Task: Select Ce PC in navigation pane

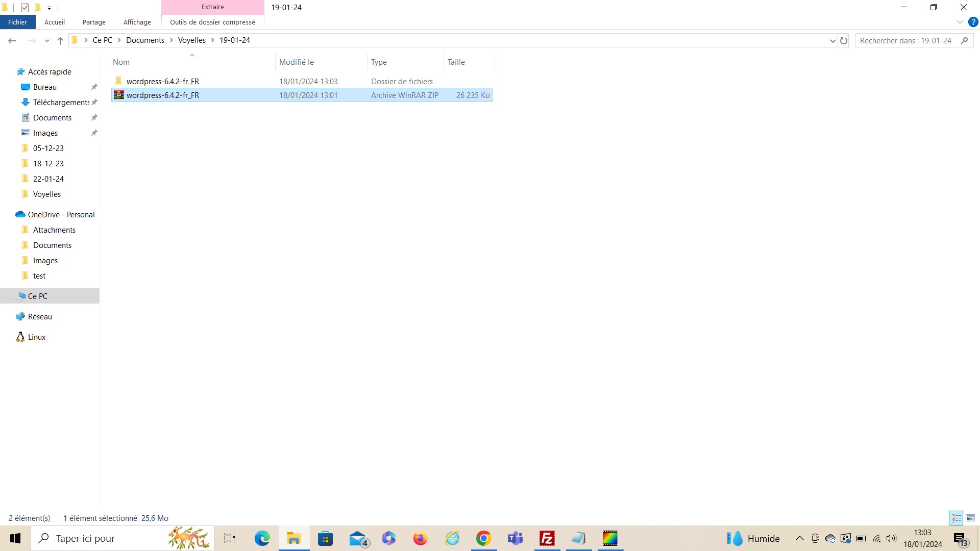Action: point(38,296)
